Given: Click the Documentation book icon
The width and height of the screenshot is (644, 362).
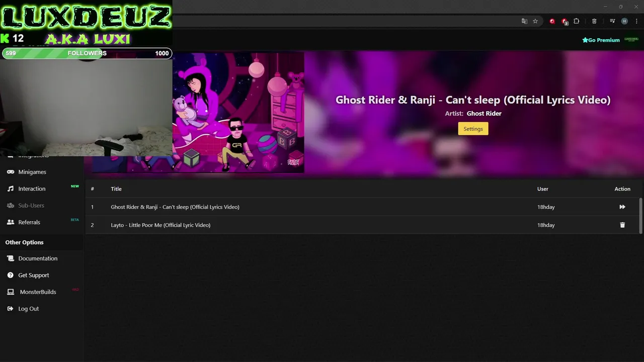Looking at the screenshot, I should [10, 258].
